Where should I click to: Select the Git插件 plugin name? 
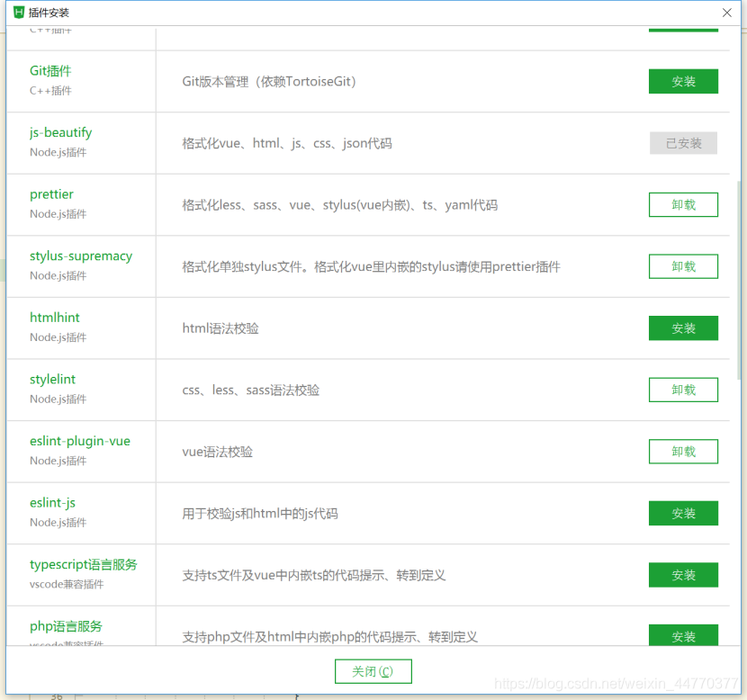(49, 70)
